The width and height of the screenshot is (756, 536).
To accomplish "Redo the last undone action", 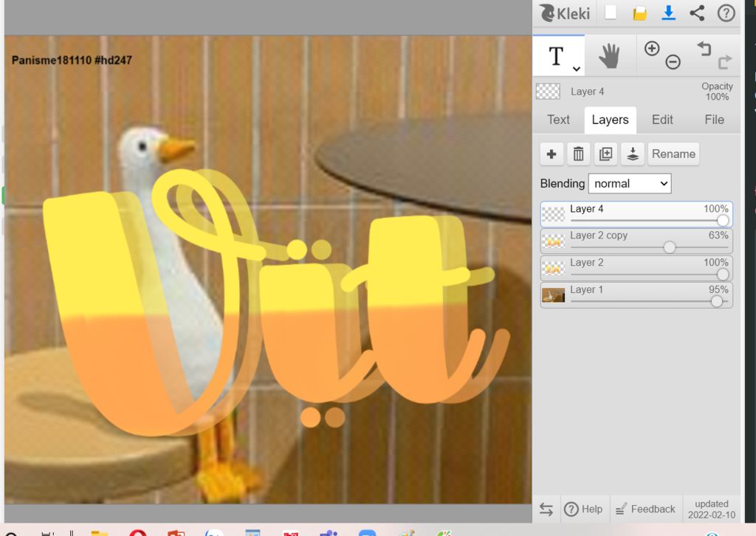I will (725, 62).
